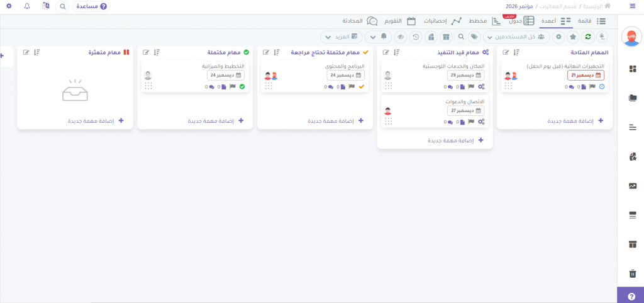Screen dimensions: 644x303
Task: Click the green refresh icon in toolbar
Action: (x=587, y=37)
